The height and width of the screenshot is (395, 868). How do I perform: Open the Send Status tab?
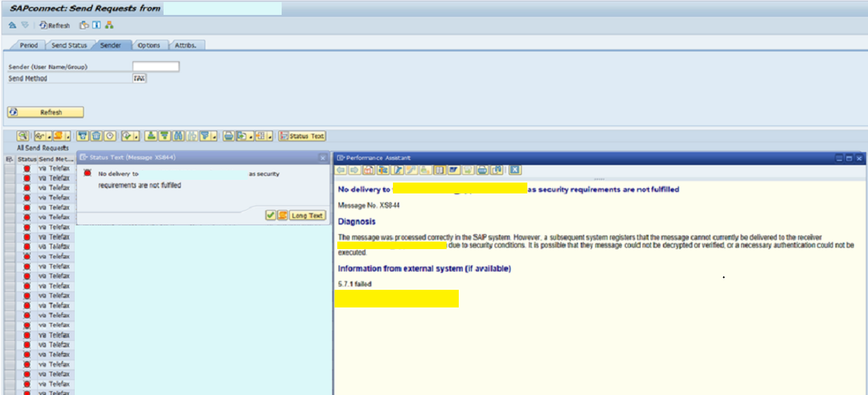69,45
